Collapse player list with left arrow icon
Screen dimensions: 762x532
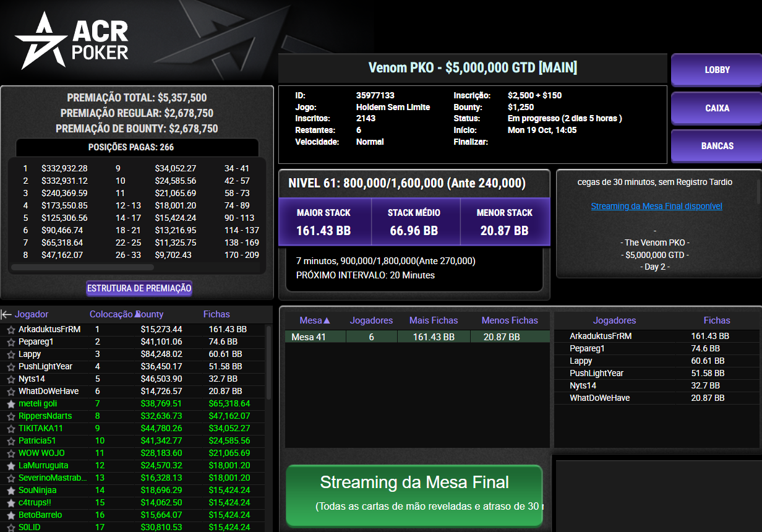pyautogui.click(x=6, y=314)
